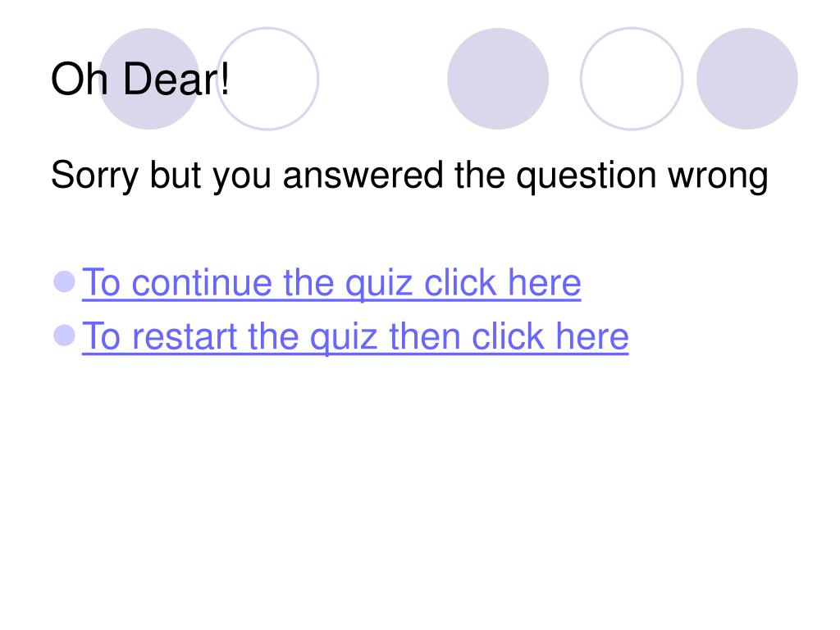The height and width of the screenshot is (630, 840).
Task: Click 'here' at the end of the continue link
Action: pos(545,283)
